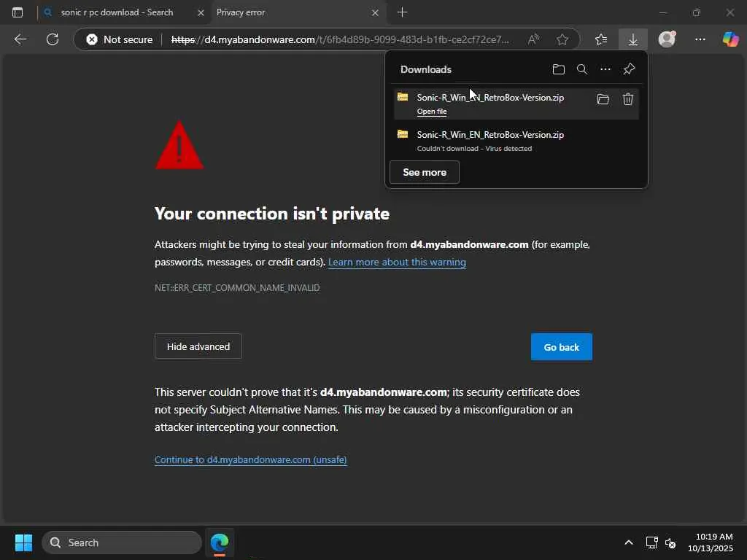Pin the Downloads panel
This screenshot has width=747, height=560.
click(629, 69)
